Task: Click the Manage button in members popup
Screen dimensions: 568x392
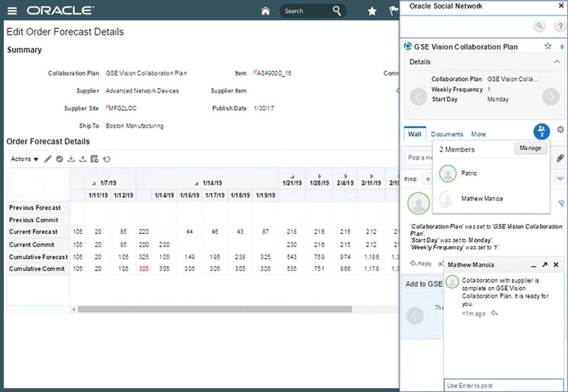Action: click(x=530, y=148)
